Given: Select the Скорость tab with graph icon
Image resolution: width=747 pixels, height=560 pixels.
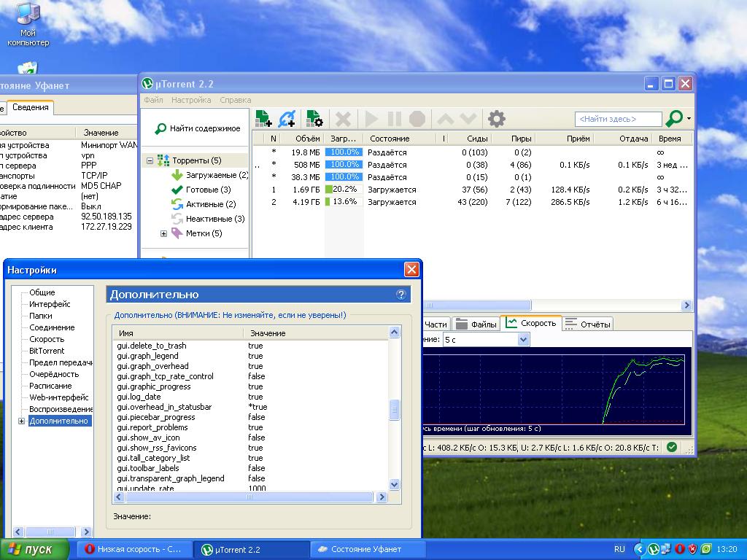Looking at the screenshot, I should click(531, 323).
